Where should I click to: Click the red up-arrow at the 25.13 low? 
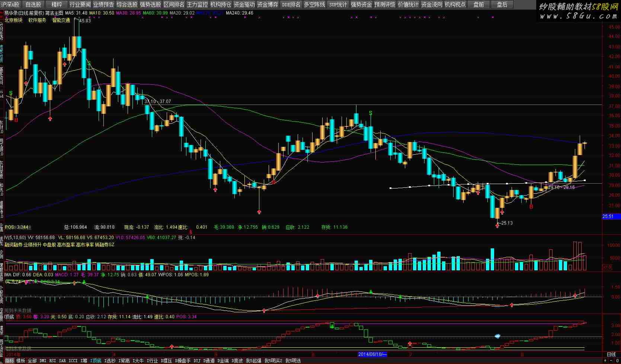point(497,225)
